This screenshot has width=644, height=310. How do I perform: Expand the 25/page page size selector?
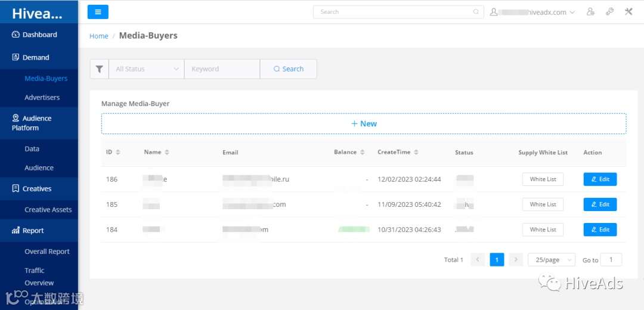click(x=552, y=259)
